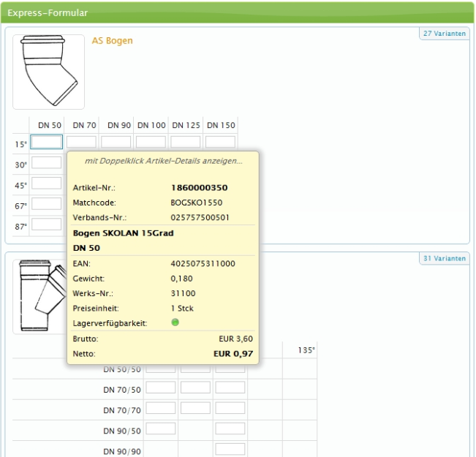The height and width of the screenshot is (457, 476).
Task: Show the 27 Varianten tab
Action: [x=445, y=34]
